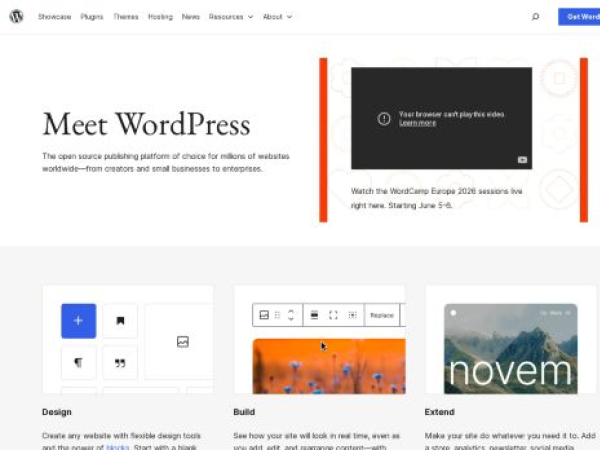Click the dark video player area

point(442,118)
